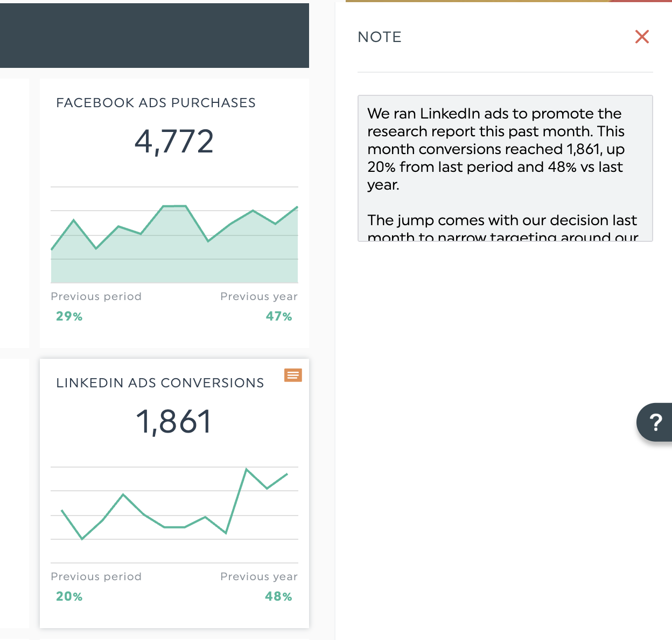672x640 pixels.
Task: Close the Note panel with the X
Action: point(642,37)
